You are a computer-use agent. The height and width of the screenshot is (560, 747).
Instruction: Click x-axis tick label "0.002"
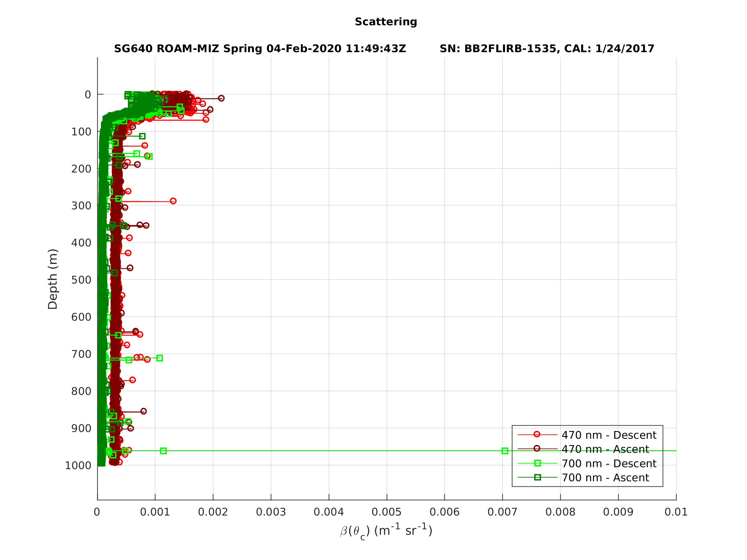(x=213, y=512)
